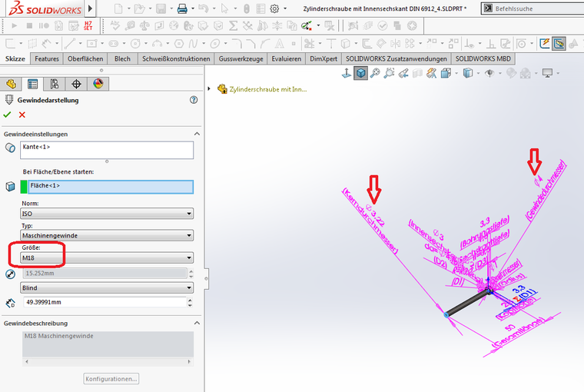Click Kante<1> edge selection box
The image size is (584, 392).
107,150
